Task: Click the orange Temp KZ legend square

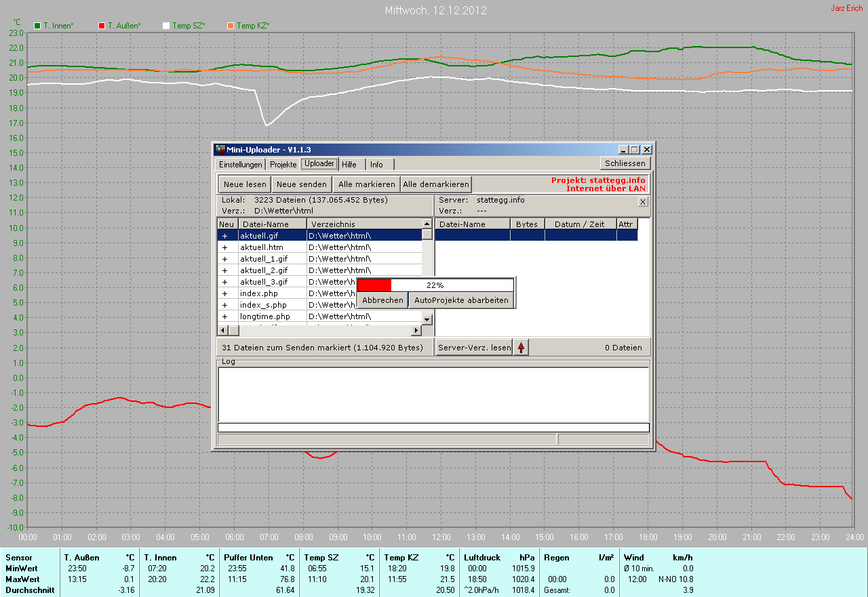Action: tap(231, 26)
